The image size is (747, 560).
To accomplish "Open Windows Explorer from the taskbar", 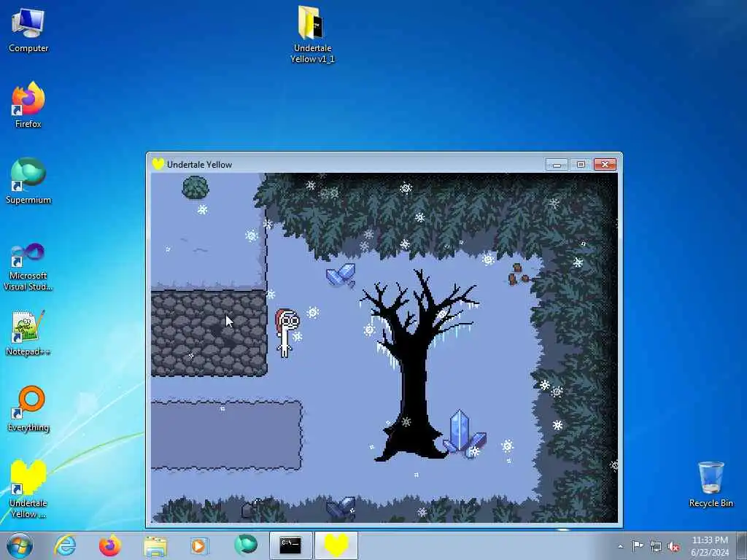I will click(x=155, y=545).
